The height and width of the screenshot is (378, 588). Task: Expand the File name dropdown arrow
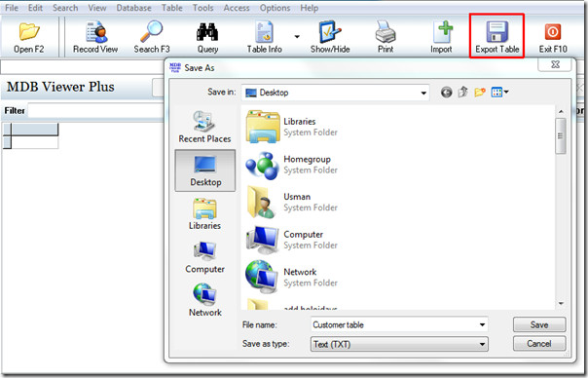[x=482, y=324]
